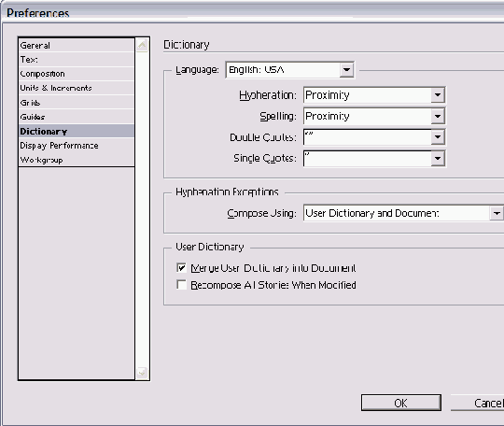Expand the Spelling Proximity dropdown
The width and height of the screenshot is (504, 426).
(438, 116)
